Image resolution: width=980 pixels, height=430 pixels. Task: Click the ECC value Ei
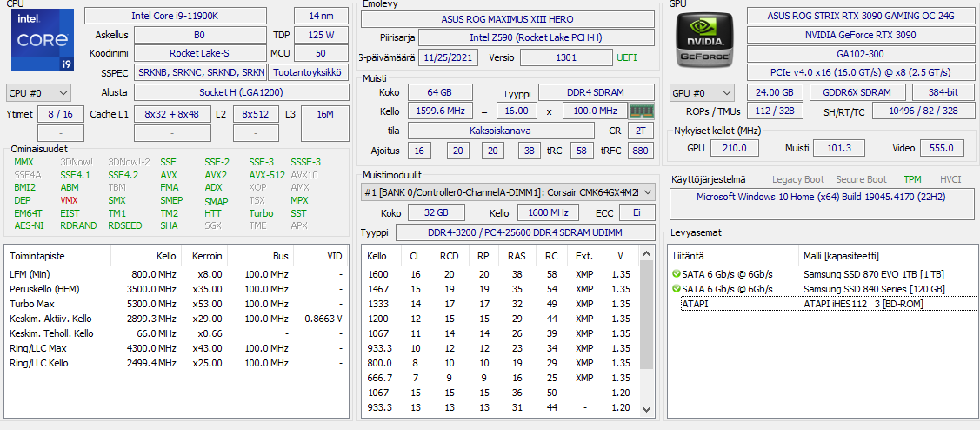637,212
